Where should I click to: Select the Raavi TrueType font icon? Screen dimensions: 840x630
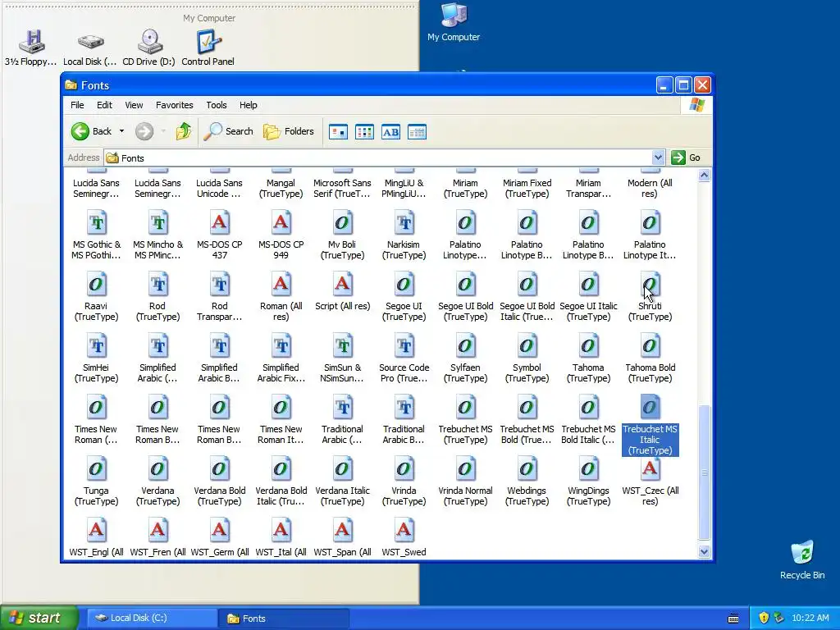97,285
